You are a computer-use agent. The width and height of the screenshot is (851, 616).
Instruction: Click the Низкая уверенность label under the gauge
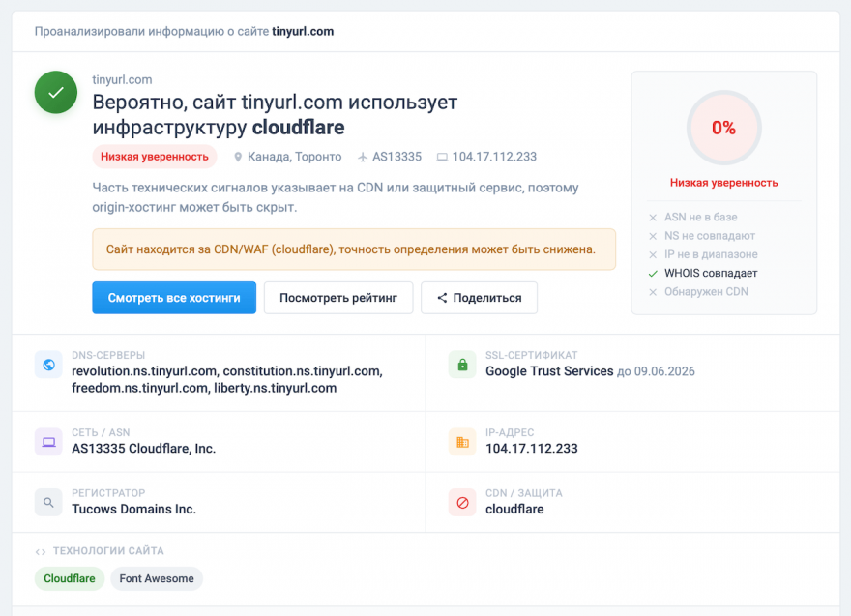click(x=724, y=183)
